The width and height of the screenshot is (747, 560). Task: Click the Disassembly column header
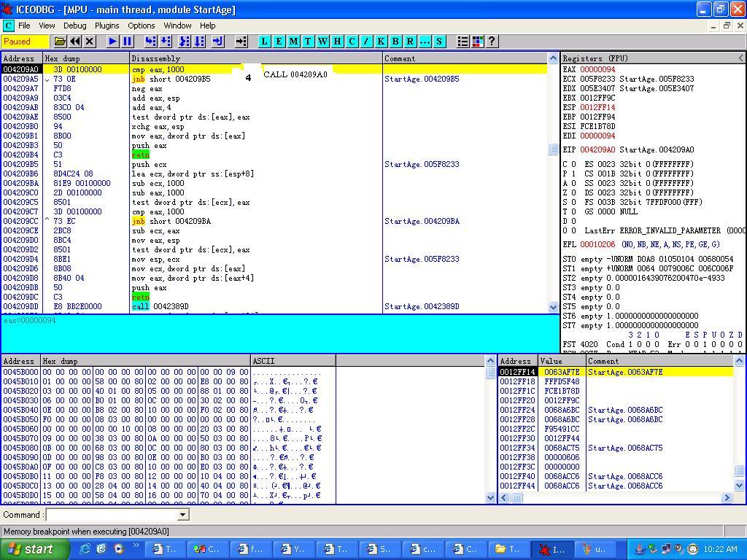[256, 58]
